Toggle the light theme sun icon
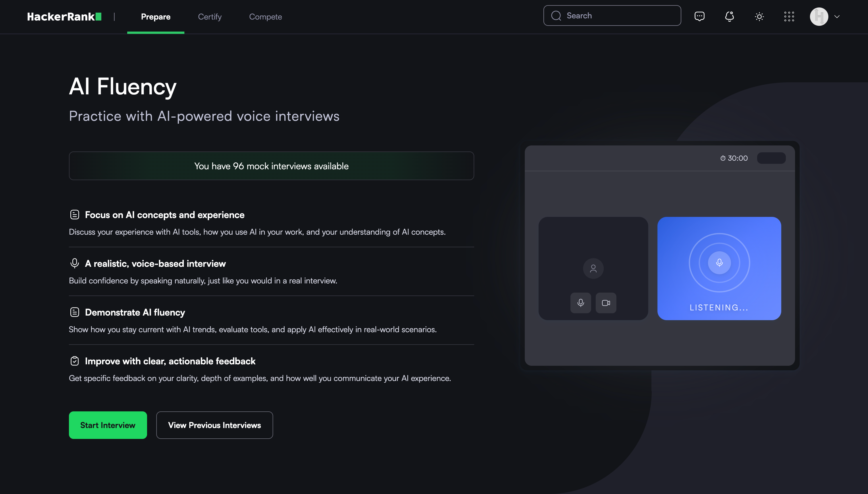This screenshot has height=494, width=868. pyautogui.click(x=759, y=16)
